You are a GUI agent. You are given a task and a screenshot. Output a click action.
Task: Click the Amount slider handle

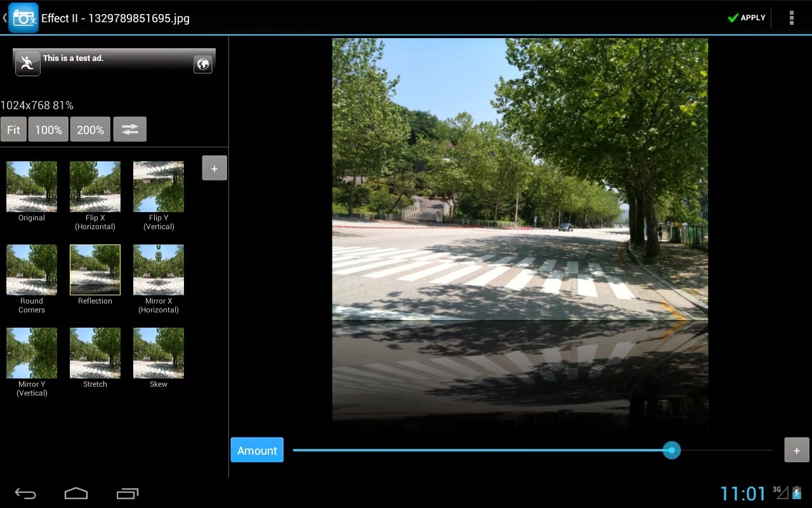[671, 450]
